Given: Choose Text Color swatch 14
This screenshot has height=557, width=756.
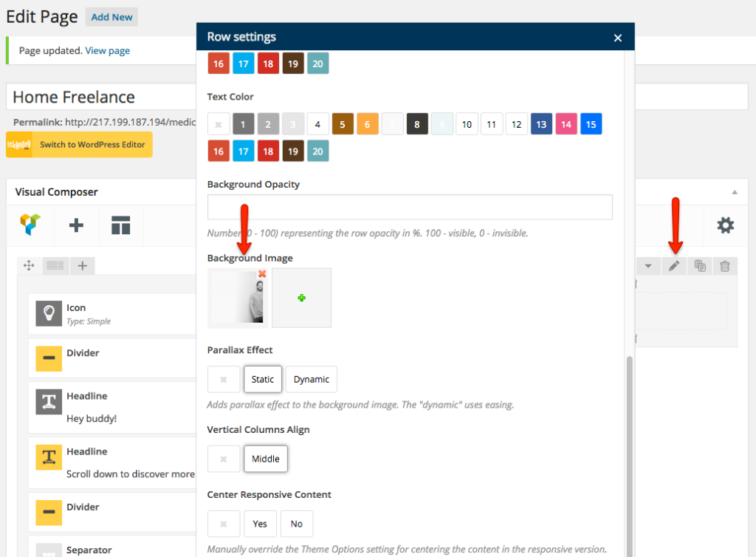Looking at the screenshot, I should tap(566, 124).
